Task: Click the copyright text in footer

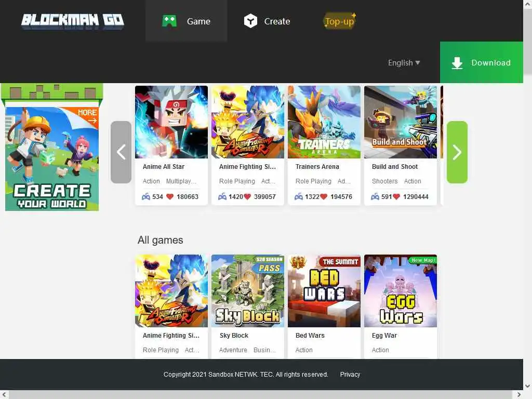Action: click(x=246, y=375)
